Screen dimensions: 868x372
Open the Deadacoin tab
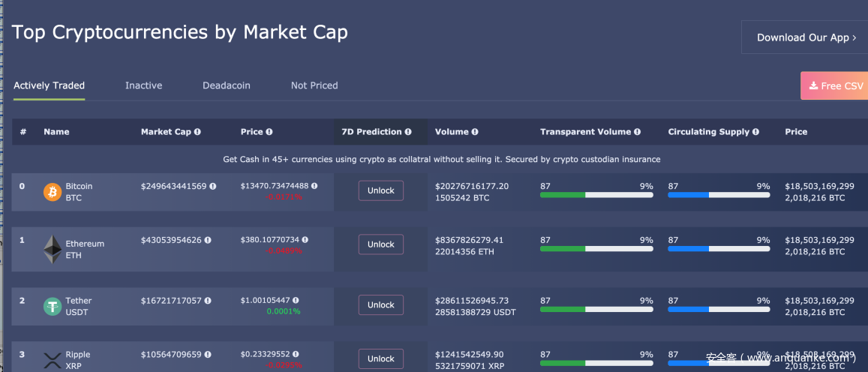226,85
